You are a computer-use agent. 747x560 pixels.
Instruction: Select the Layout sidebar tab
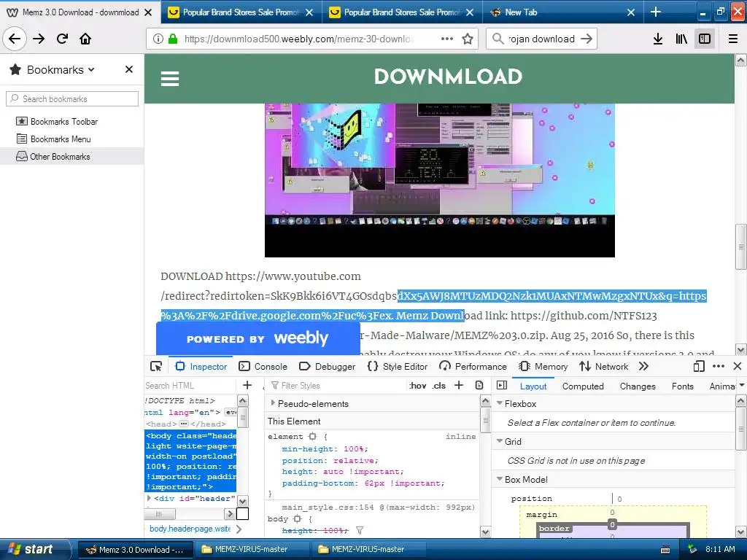(533, 386)
